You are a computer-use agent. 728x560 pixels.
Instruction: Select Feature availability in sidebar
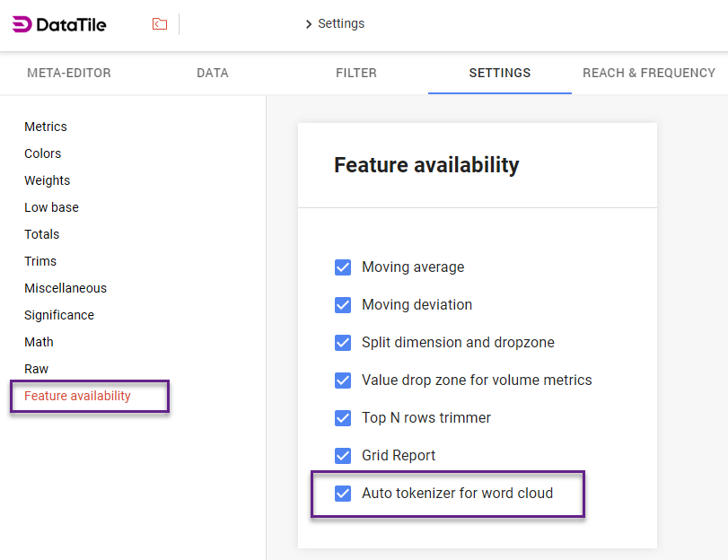tap(78, 396)
